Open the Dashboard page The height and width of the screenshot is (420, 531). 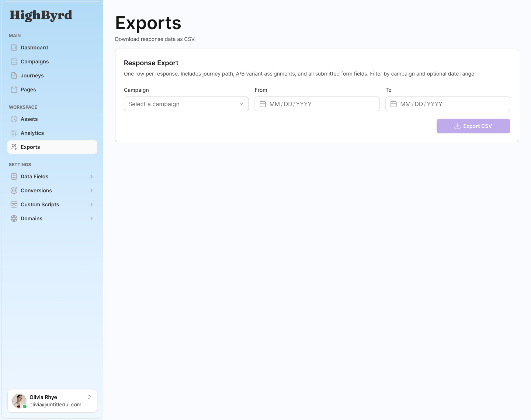(52, 48)
